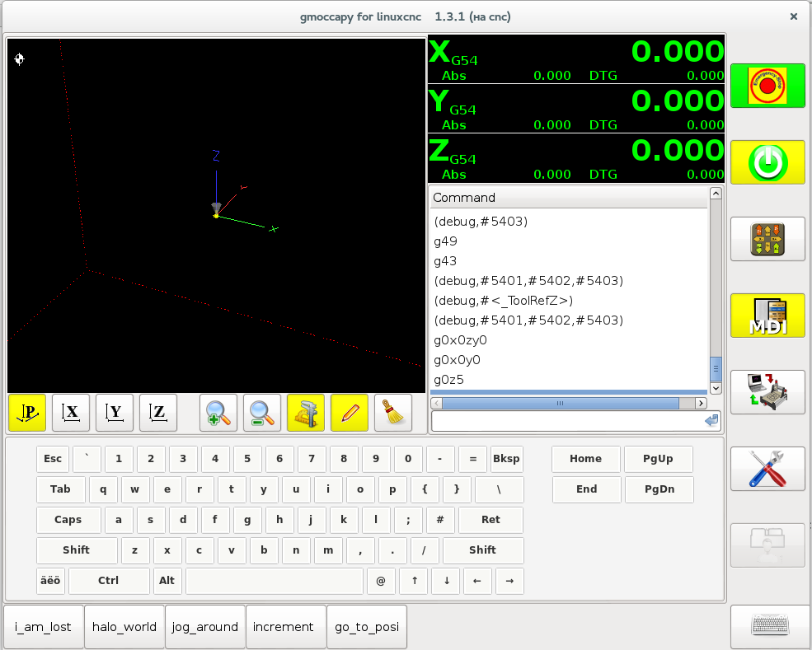Clear the live plot with broom
Screen dimensions: 812x650
(x=393, y=413)
